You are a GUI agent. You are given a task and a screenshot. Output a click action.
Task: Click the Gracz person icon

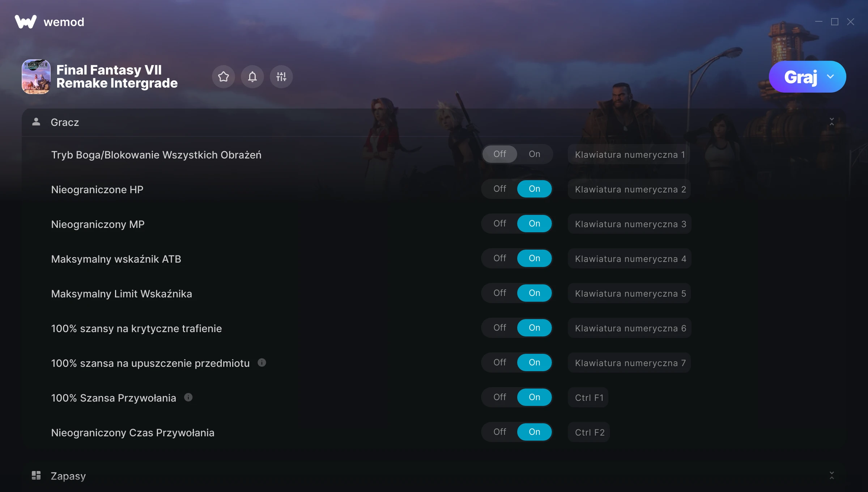36,122
